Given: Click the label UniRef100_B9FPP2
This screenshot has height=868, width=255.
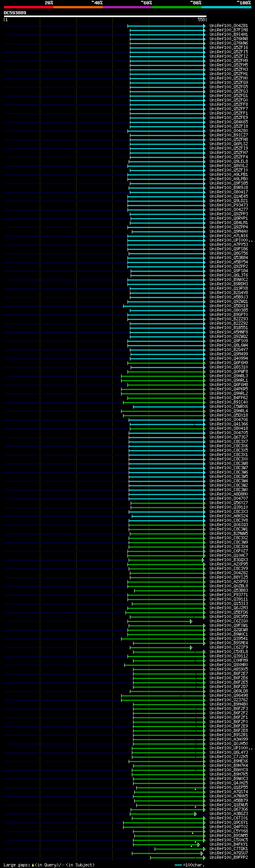Looking at the screenshot, I should click(x=229, y=858).
